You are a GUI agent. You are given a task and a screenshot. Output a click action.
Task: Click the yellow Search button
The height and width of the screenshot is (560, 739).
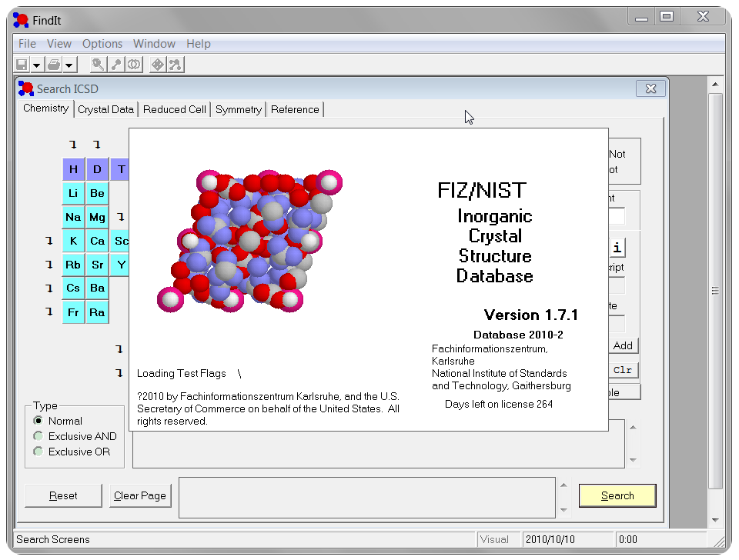(x=617, y=495)
